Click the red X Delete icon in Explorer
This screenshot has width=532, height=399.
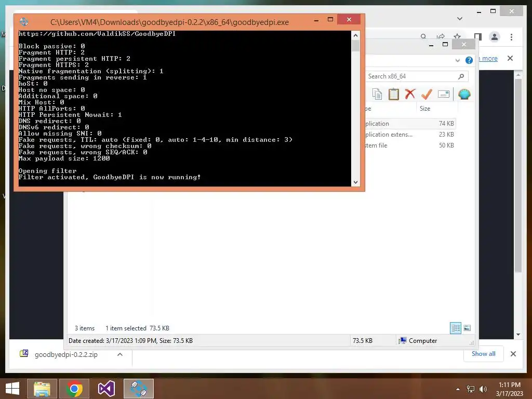coord(410,94)
